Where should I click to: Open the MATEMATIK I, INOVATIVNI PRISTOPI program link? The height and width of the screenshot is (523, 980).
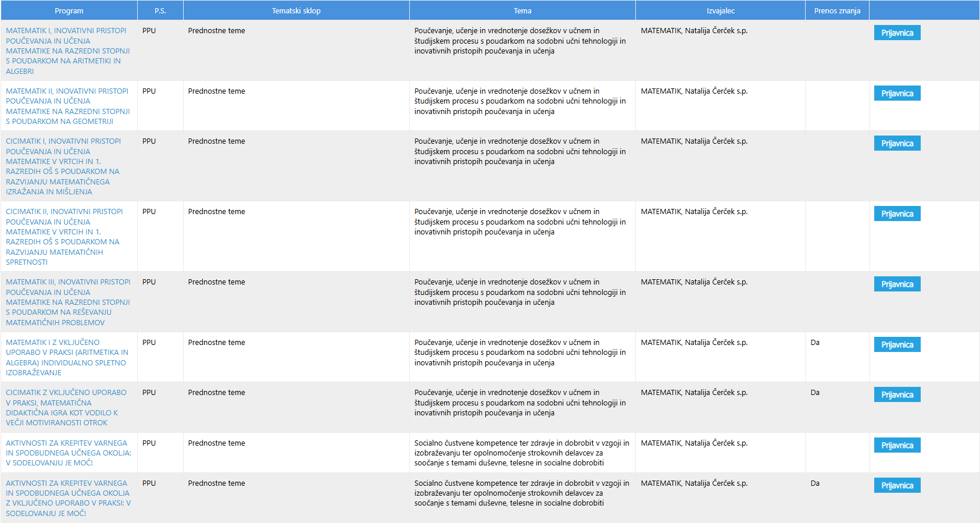tap(68, 51)
